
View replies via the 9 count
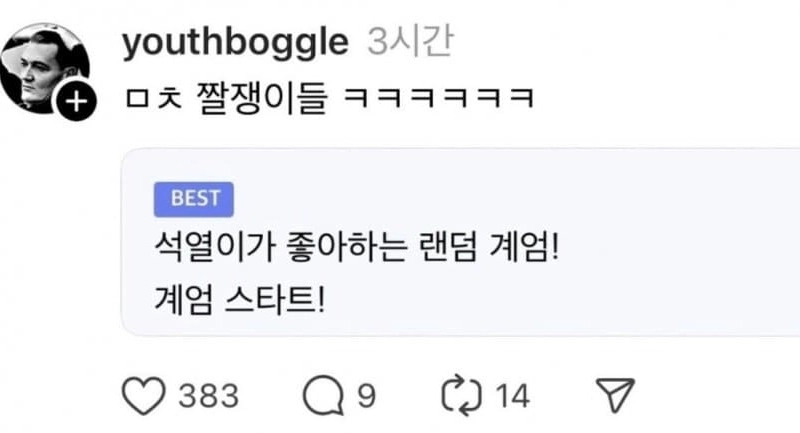pos(366,396)
